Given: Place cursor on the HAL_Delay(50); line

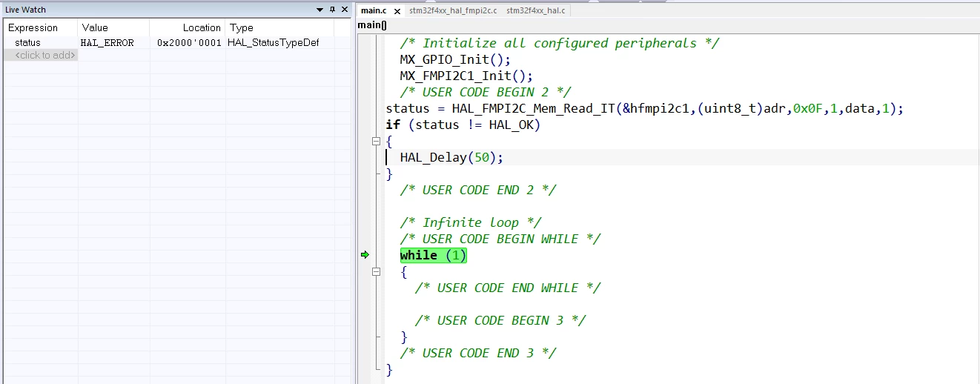Looking at the screenshot, I should click(x=451, y=157).
